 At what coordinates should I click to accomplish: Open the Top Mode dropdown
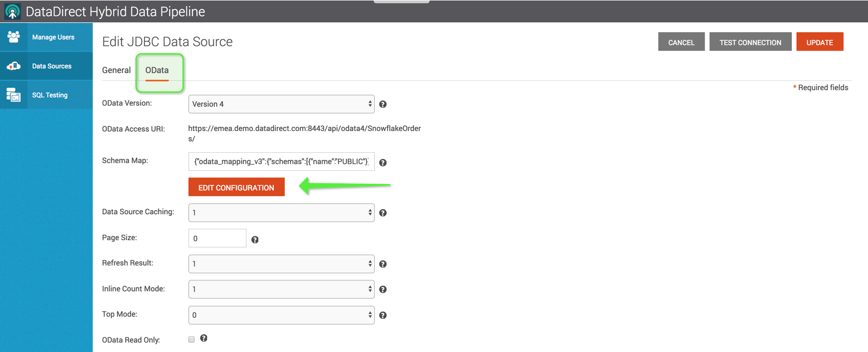point(281,315)
